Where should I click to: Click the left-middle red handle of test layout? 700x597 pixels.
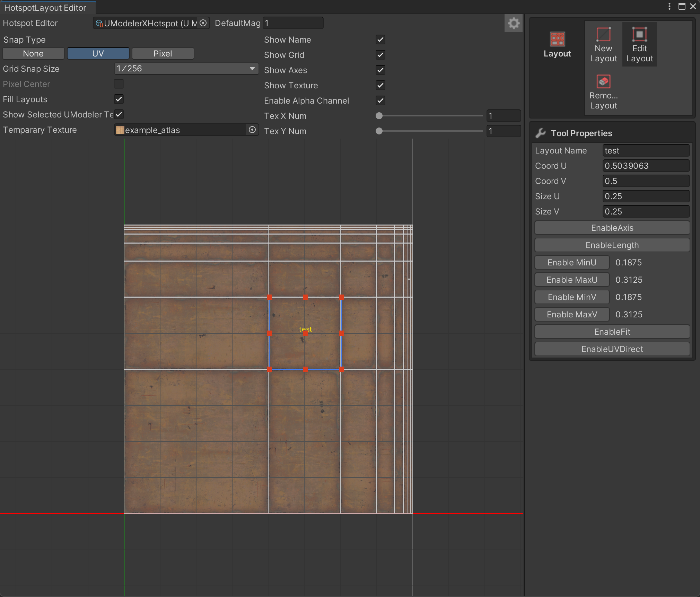coord(270,333)
